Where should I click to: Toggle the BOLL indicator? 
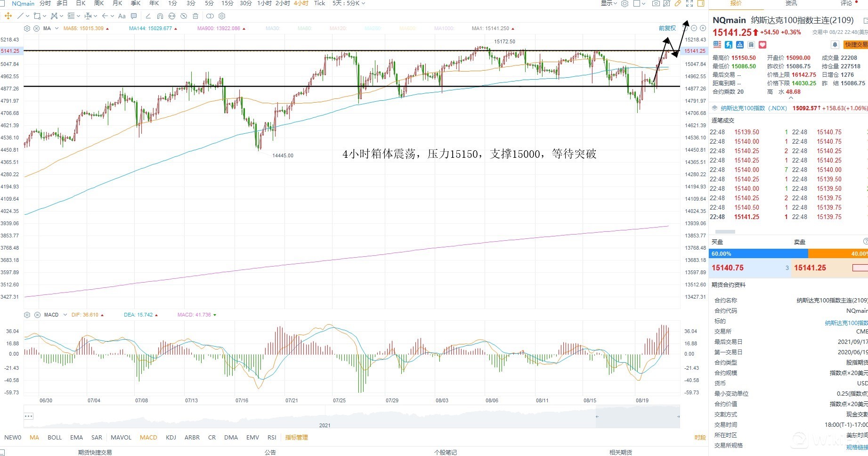[55, 437]
